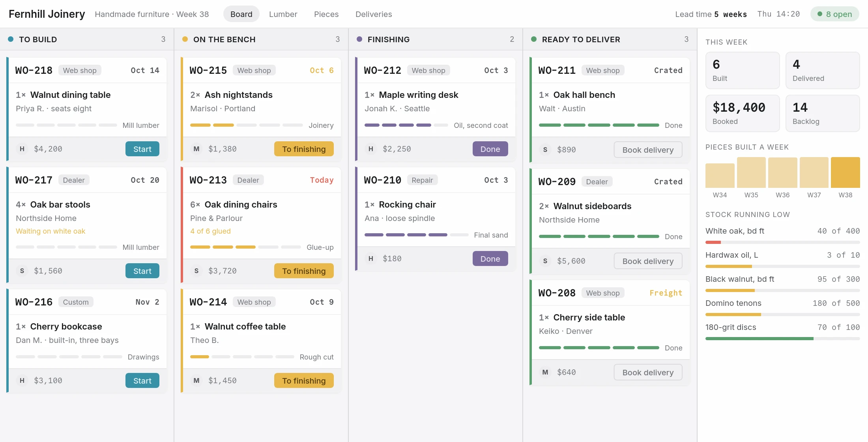
Task: Start the Cherry bookcase order
Action: [142, 380]
